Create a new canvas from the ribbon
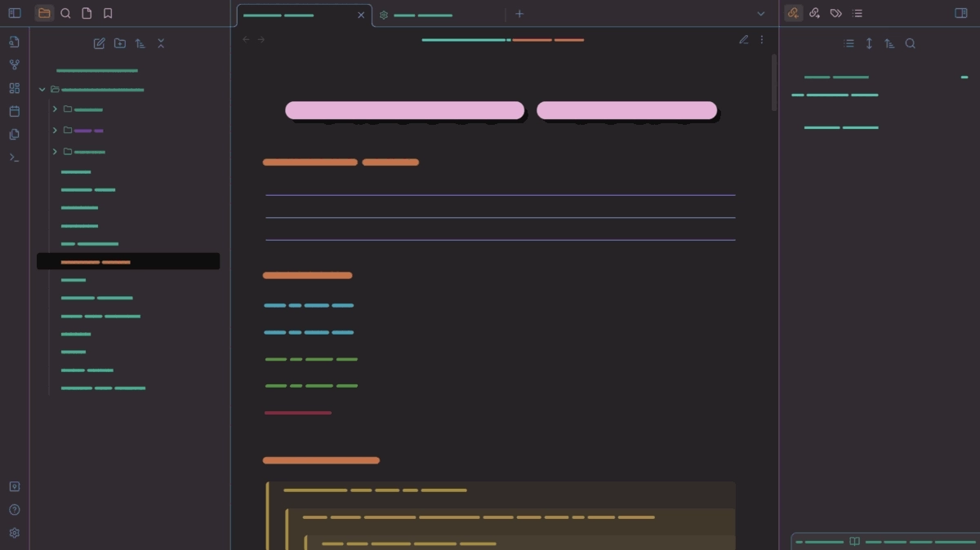This screenshot has height=550, width=980. [x=14, y=88]
